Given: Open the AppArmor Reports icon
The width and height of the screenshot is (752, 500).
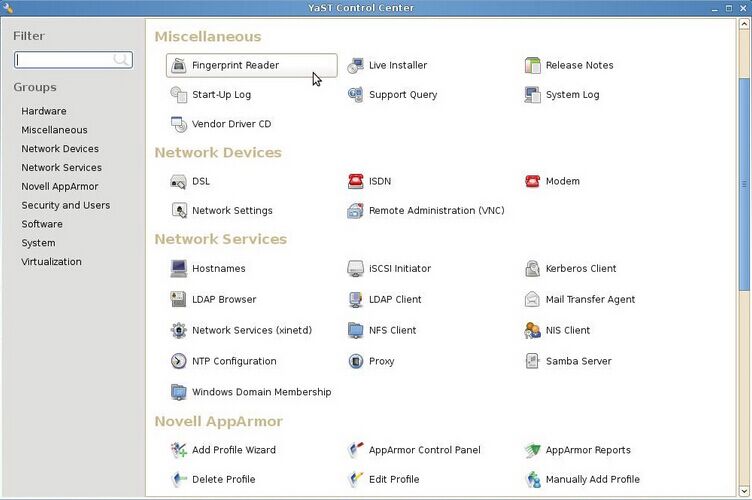Looking at the screenshot, I should (x=532, y=450).
